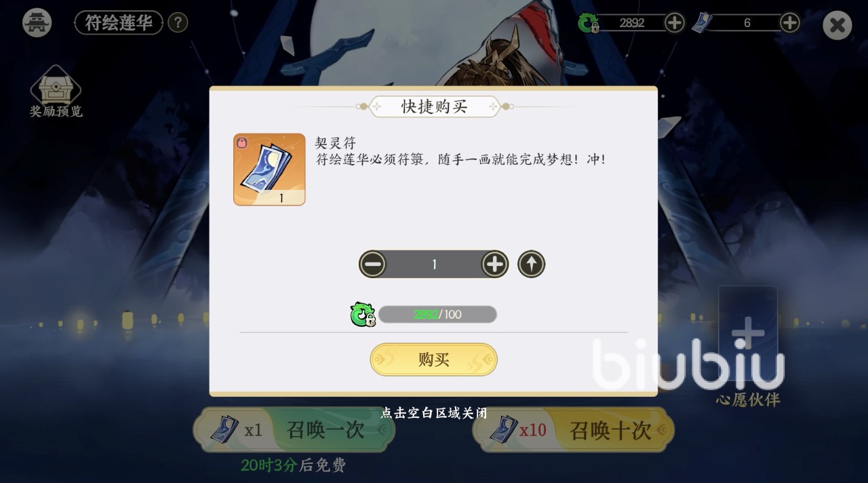The image size is (868, 483).
Task: Click the 2892/100 cost bar
Action: tap(437, 314)
